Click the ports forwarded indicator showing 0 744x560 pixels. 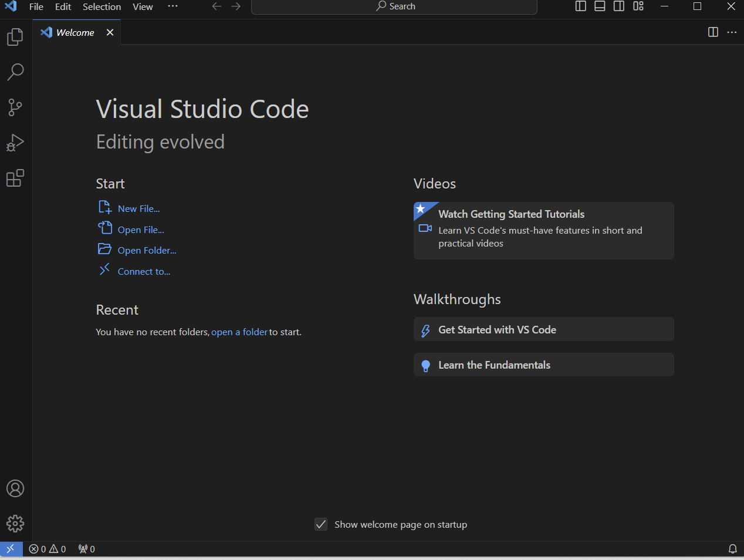tap(87, 549)
